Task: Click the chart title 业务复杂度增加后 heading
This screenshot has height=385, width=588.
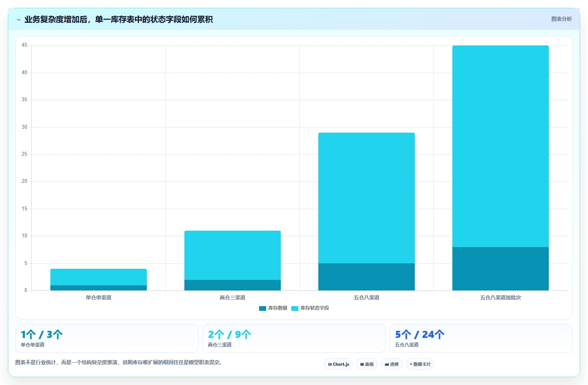Action: click(x=119, y=20)
